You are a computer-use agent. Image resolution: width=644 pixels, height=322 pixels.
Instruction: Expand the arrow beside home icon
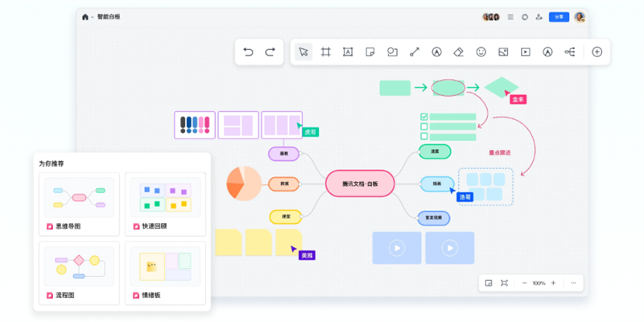[x=92, y=17]
